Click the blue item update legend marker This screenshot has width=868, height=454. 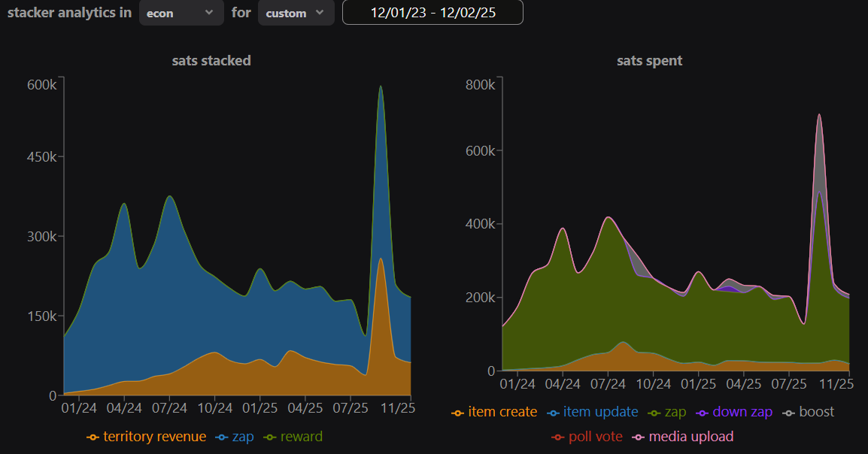[554, 413]
